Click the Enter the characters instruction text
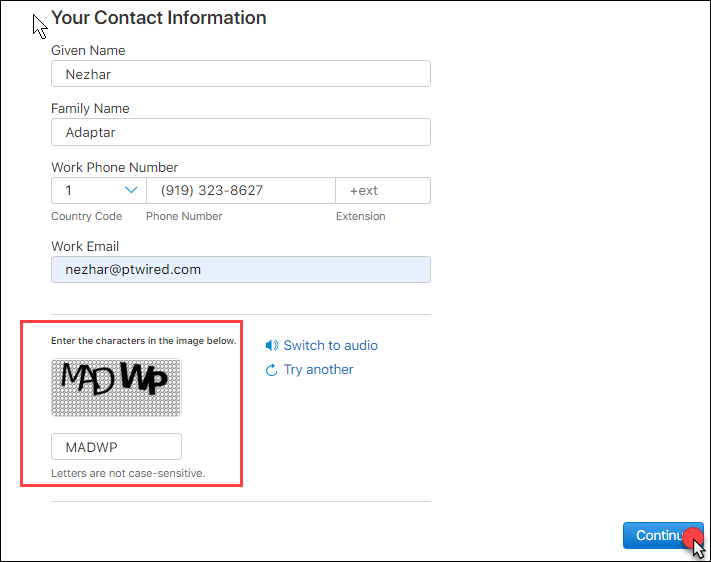Viewport: 711px width, 562px height. 144,341
